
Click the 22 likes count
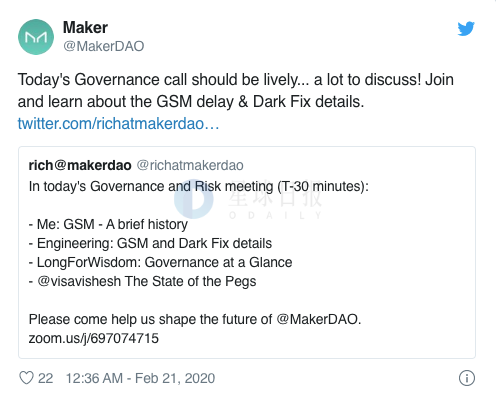[45, 378]
